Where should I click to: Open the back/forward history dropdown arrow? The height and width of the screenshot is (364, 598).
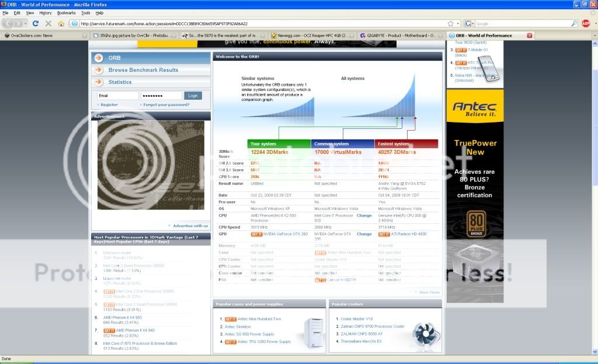point(26,23)
